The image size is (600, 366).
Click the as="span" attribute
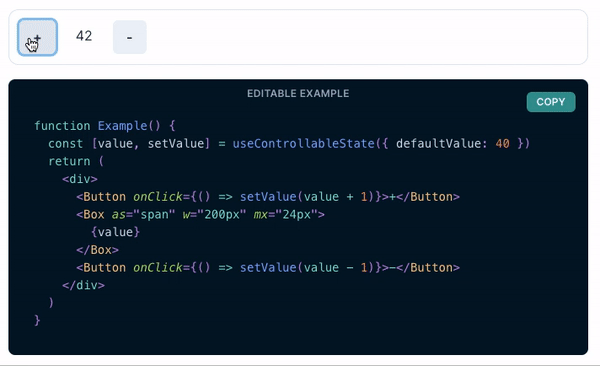[143, 214]
